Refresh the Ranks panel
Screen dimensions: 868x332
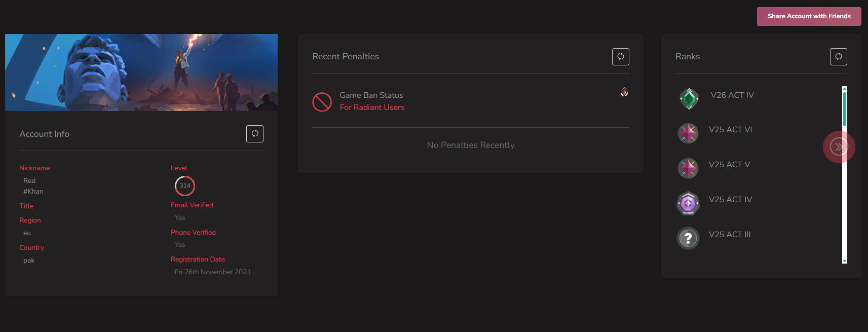click(x=839, y=57)
